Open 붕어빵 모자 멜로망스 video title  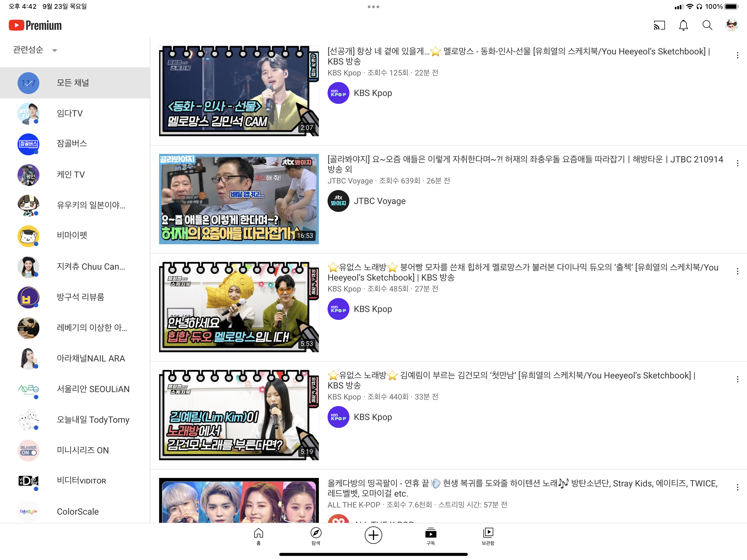pos(523,272)
